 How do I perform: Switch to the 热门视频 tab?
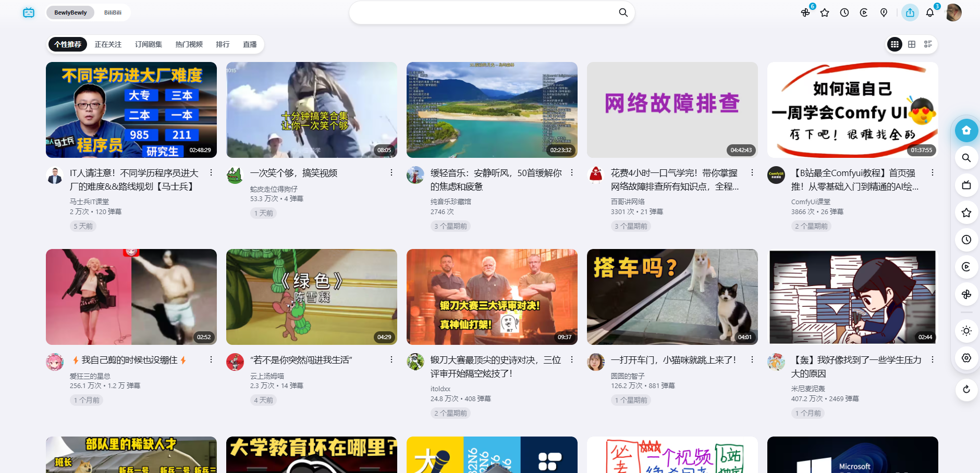tap(189, 44)
